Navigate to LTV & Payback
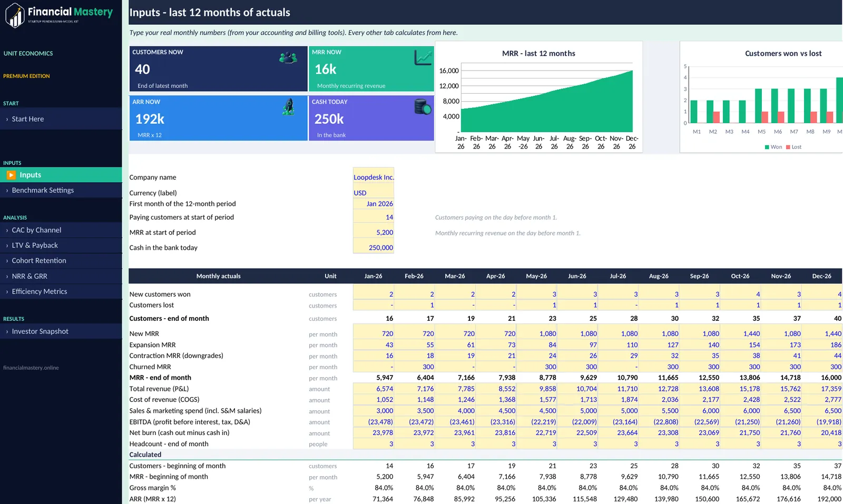 (61, 245)
